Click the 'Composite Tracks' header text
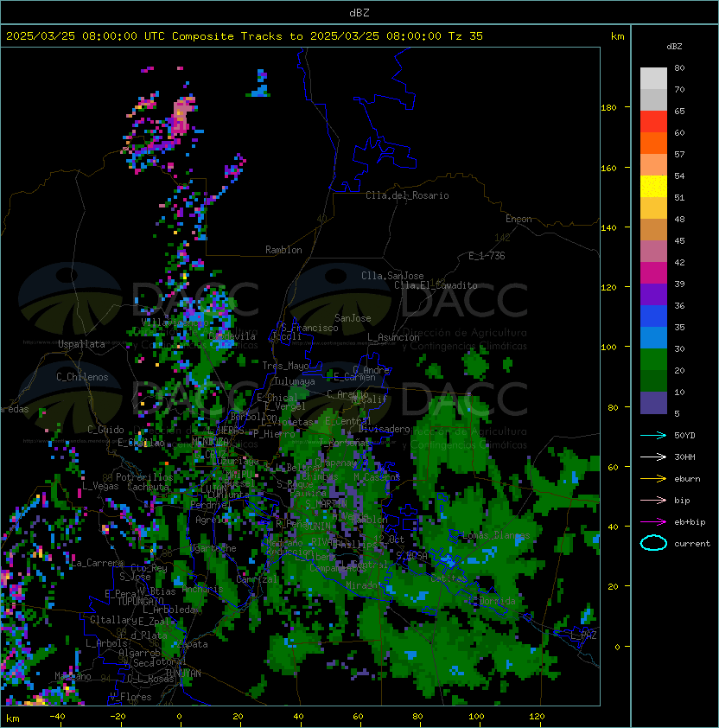 click(227, 36)
